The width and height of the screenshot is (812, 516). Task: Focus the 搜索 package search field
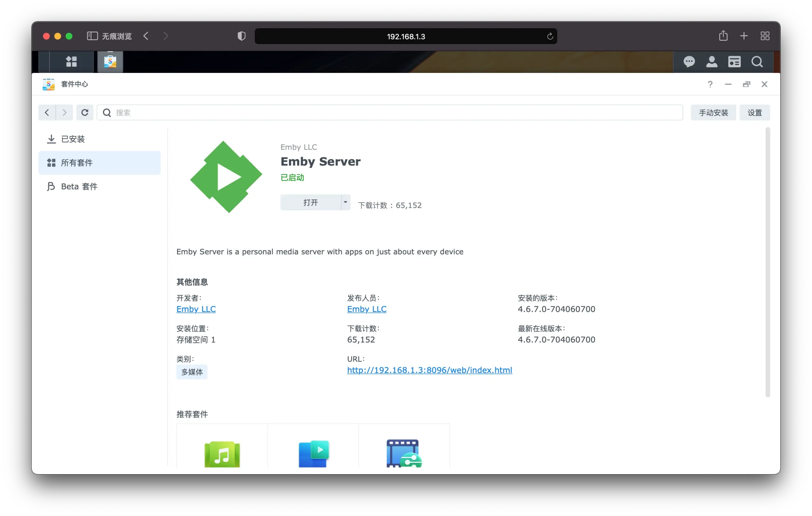pyautogui.click(x=390, y=113)
